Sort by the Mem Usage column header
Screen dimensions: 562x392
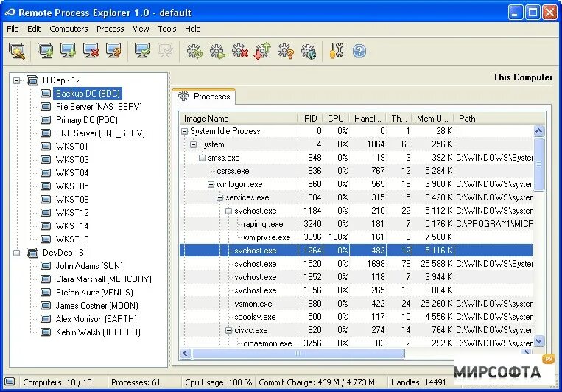point(433,119)
